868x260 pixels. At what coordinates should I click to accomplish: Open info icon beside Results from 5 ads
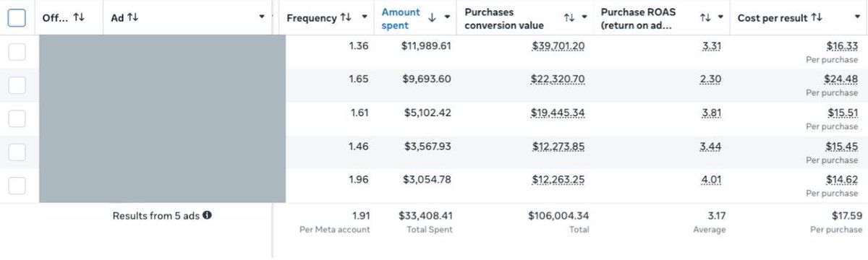[x=207, y=215]
